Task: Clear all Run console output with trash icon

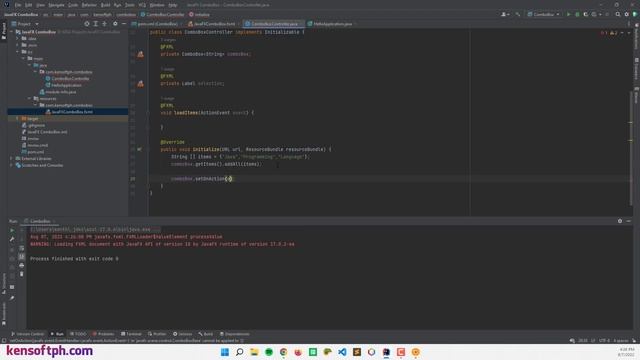Action: [x=22, y=274]
